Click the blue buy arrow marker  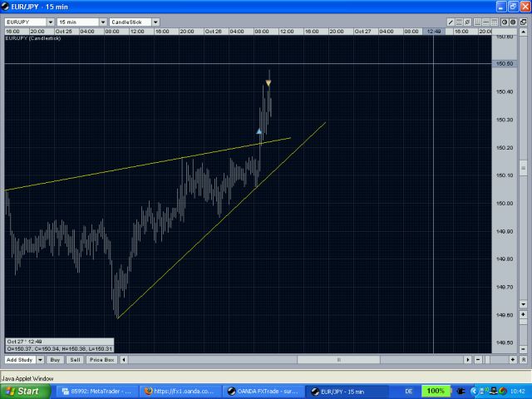(259, 131)
